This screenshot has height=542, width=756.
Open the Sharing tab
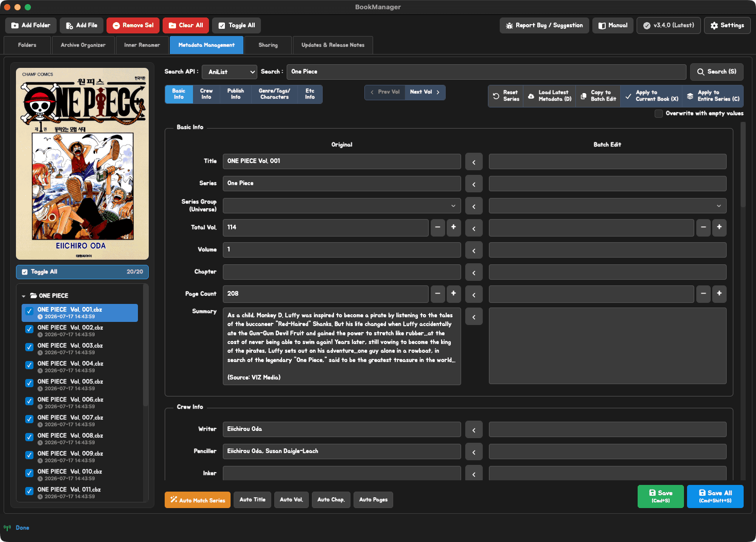point(268,45)
